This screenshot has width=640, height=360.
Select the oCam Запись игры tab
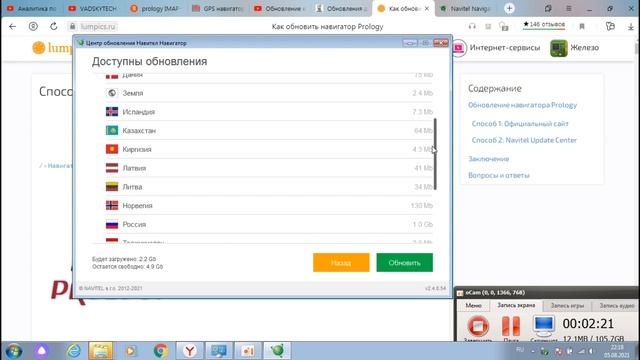pos(567,305)
